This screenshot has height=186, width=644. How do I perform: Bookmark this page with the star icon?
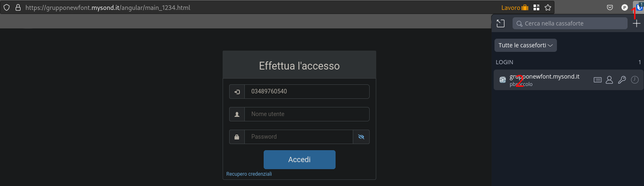click(x=547, y=7)
